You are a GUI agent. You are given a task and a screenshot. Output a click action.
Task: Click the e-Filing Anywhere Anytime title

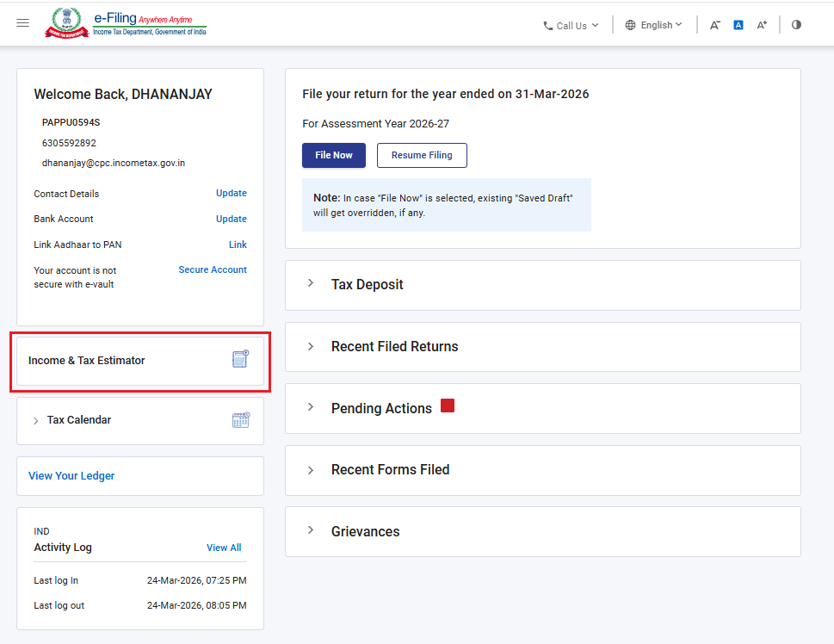pyautogui.click(x=144, y=19)
